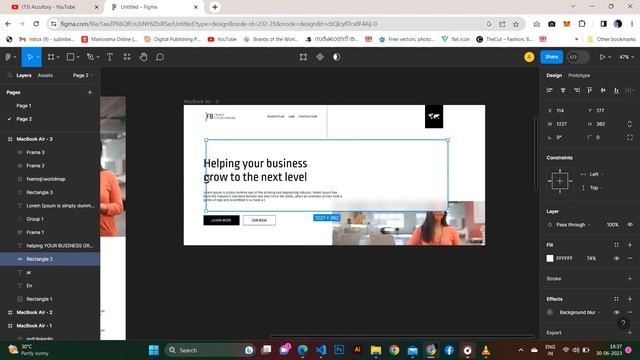Toggle the Dev Mode switch
The height and width of the screenshot is (360, 640).
point(578,57)
